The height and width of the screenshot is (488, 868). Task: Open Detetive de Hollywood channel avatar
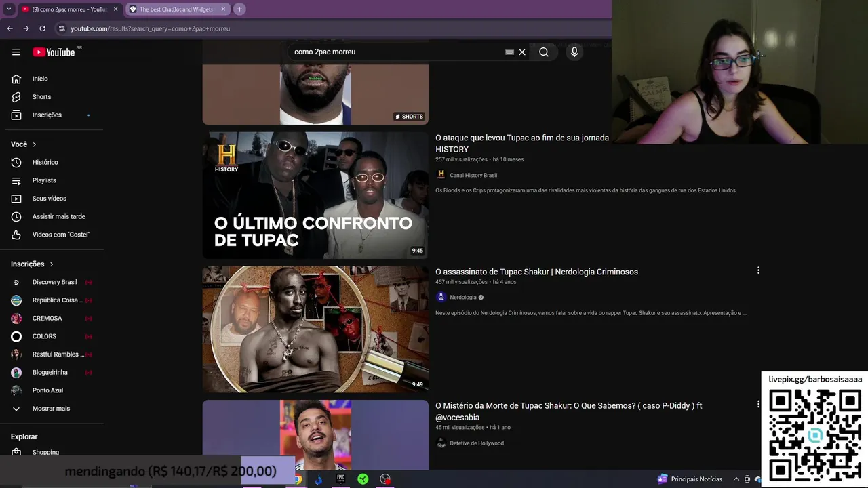point(441,443)
